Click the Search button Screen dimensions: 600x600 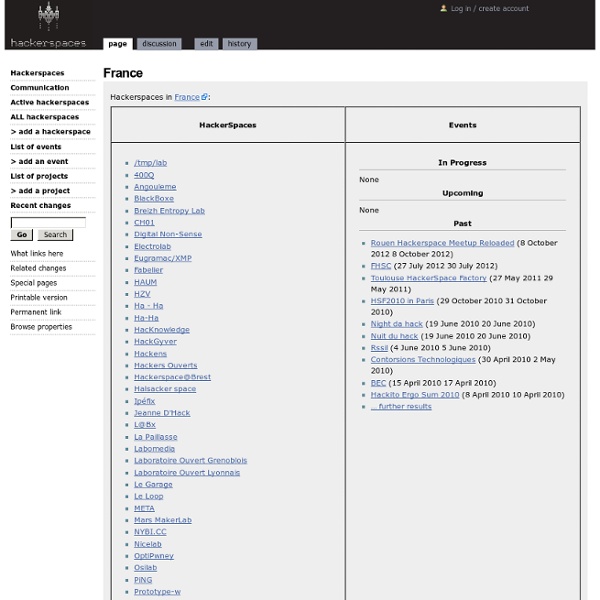coord(55,235)
